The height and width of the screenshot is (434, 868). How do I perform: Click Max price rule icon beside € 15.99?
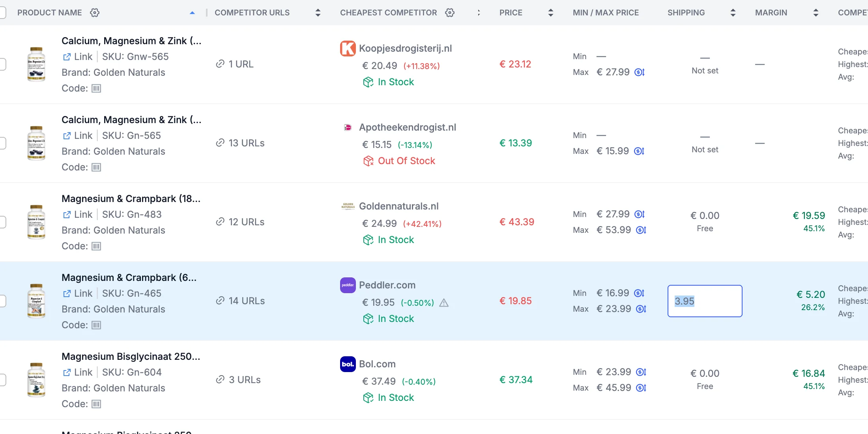point(639,151)
